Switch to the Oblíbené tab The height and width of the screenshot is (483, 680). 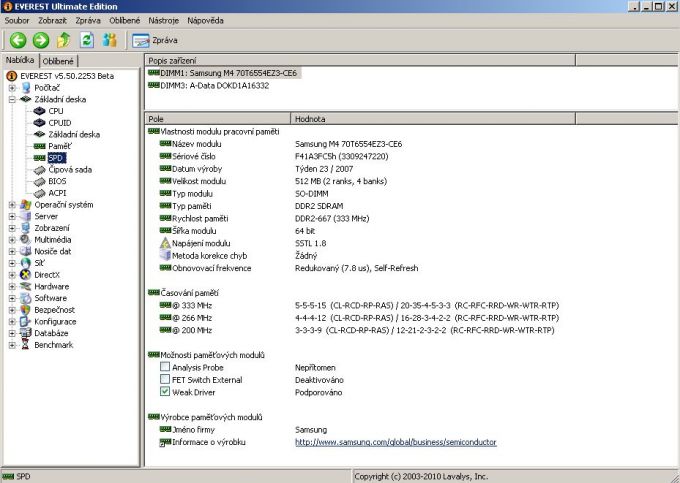pyautogui.click(x=58, y=61)
